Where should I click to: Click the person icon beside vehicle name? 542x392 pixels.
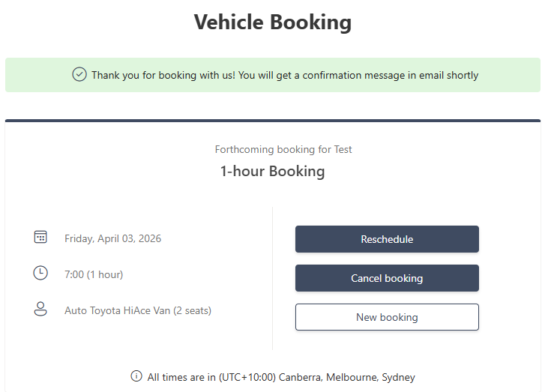pyautogui.click(x=40, y=309)
